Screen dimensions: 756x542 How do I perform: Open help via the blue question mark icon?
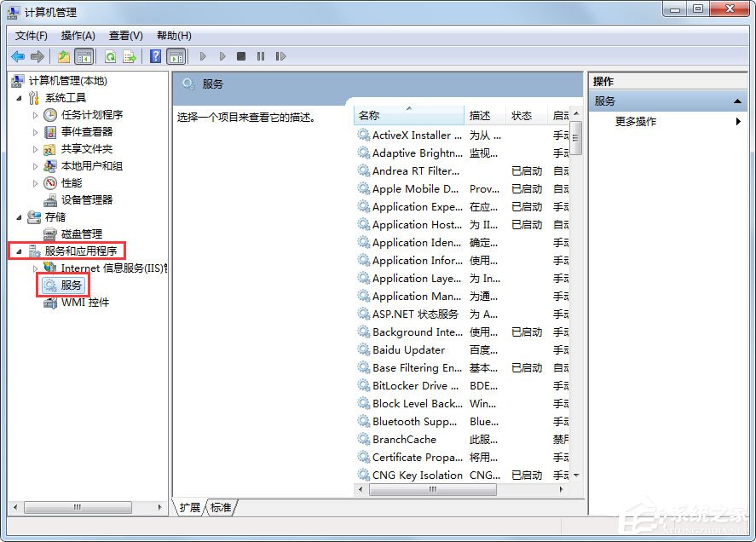click(x=154, y=56)
